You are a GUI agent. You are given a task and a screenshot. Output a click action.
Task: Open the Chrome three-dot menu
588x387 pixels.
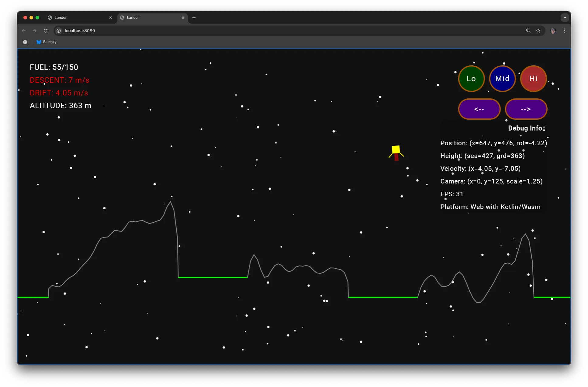point(565,31)
